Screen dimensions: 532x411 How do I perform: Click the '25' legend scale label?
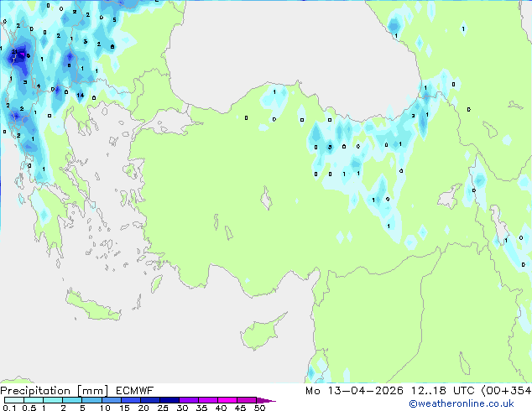coord(163,408)
